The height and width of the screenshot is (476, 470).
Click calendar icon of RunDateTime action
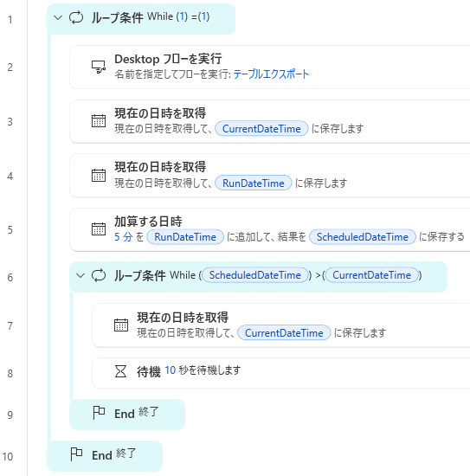pos(99,175)
